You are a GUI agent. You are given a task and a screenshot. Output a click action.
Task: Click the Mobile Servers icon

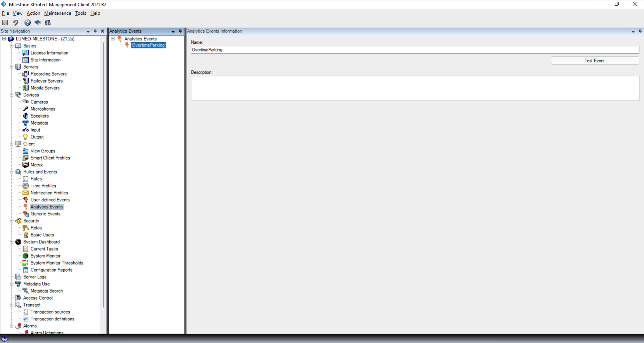pos(26,88)
